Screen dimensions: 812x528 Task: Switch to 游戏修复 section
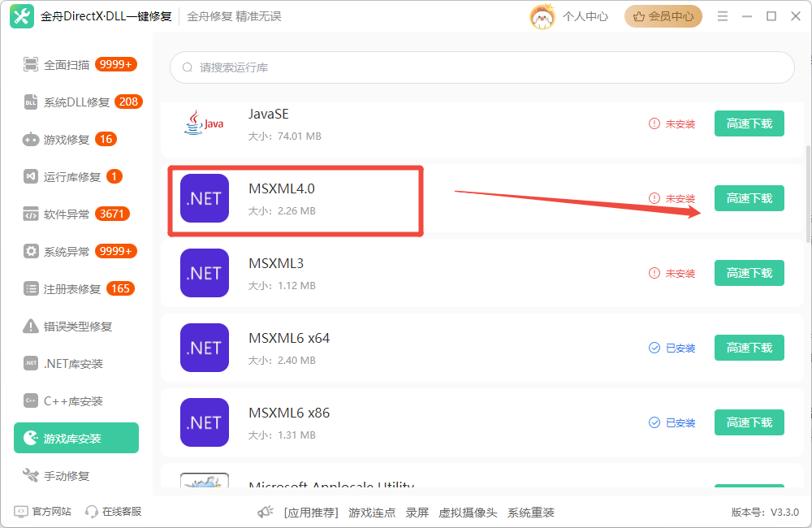[76, 140]
